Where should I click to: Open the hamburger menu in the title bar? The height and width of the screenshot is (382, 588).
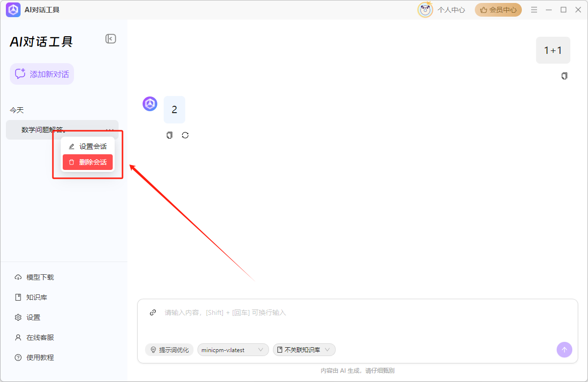click(x=534, y=10)
